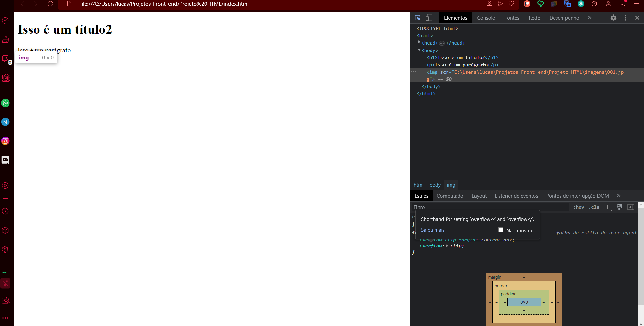
Task: Switch to the Console tab
Action: pyautogui.click(x=486, y=18)
